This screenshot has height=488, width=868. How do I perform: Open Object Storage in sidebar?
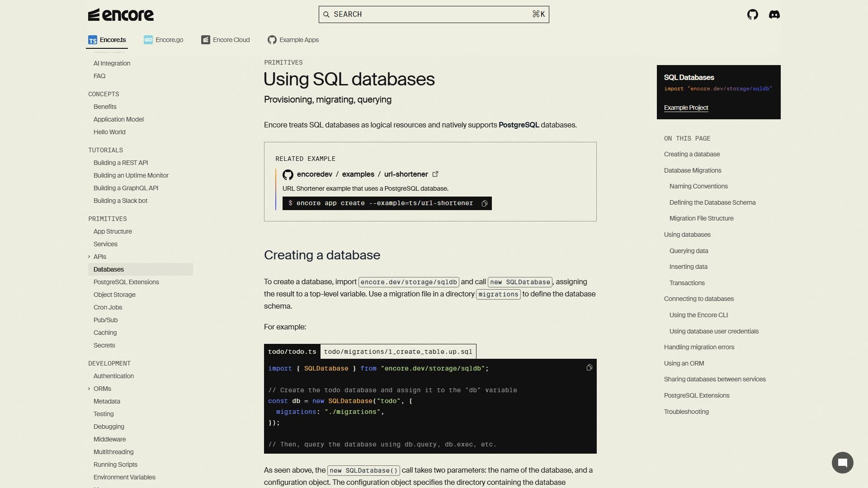coord(114,295)
